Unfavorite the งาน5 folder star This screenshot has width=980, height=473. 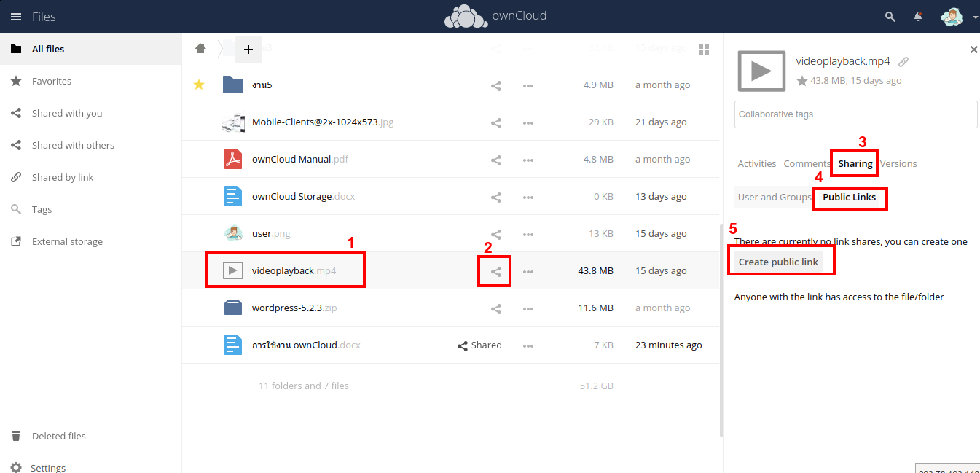click(x=198, y=85)
